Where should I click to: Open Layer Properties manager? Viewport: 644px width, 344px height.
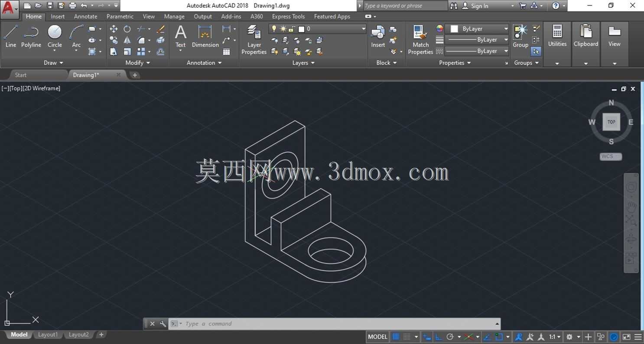[254, 40]
